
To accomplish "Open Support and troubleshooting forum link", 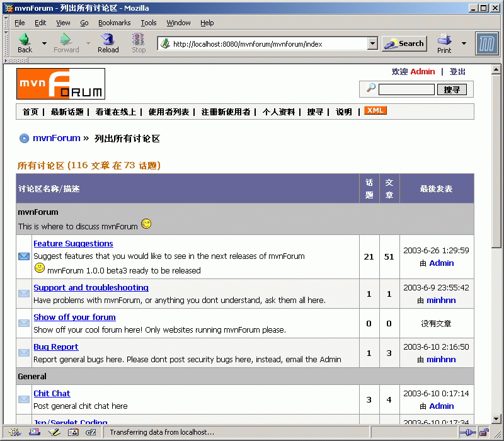I will pyautogui.click(x=91, y=288).
